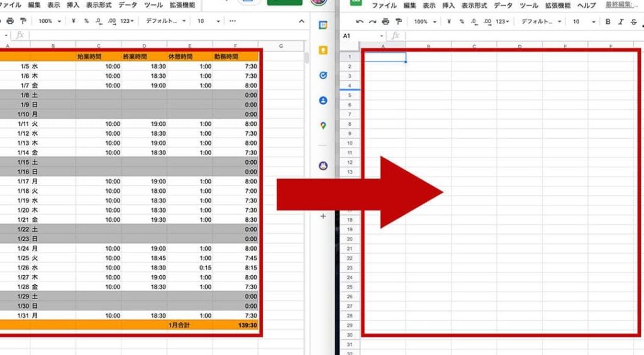Toggle Italic formatting in right window
This screenshot has width=644, height=355.
coord(620,21)
